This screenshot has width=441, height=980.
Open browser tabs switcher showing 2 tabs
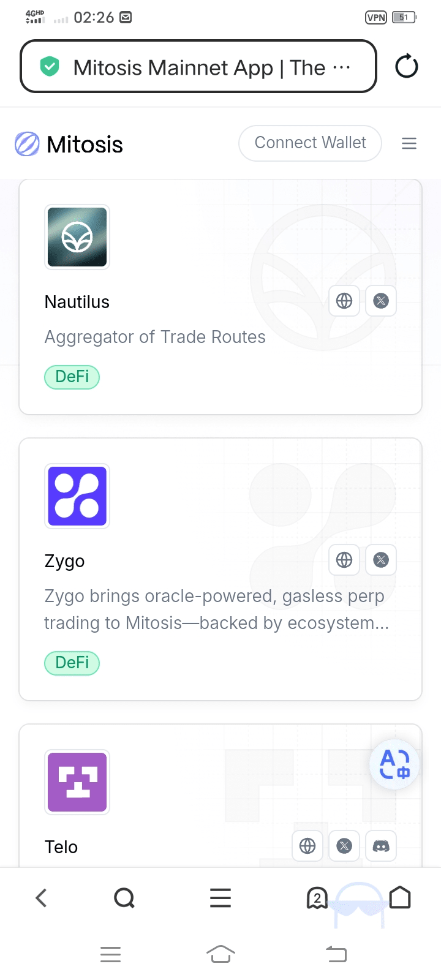(x=317, y=898)
